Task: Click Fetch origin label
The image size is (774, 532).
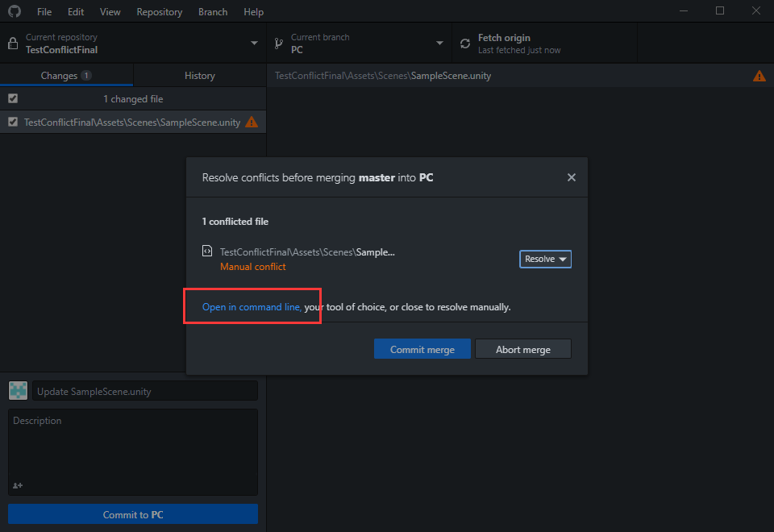Action: pos(504,38)
